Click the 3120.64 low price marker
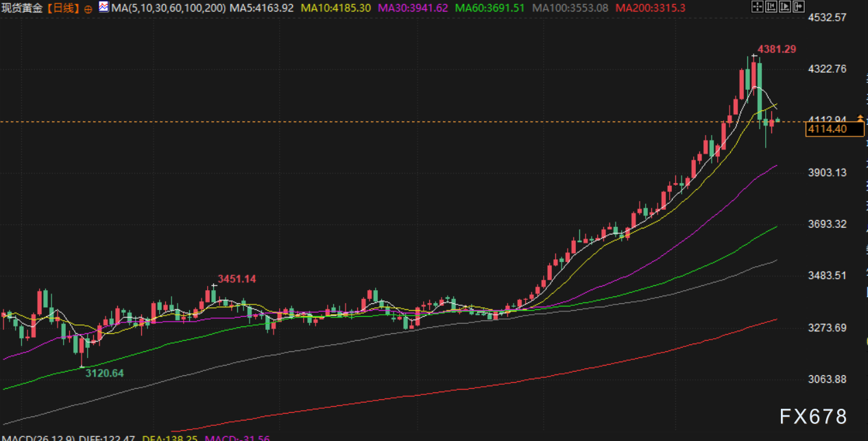This screenshot has height=441, width=868. pyautogui.click(x=104, y=373)
